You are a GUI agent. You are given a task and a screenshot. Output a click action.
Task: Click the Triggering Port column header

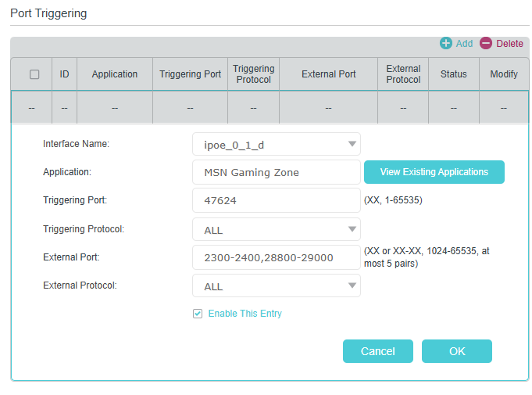click(x=190, y=74)
